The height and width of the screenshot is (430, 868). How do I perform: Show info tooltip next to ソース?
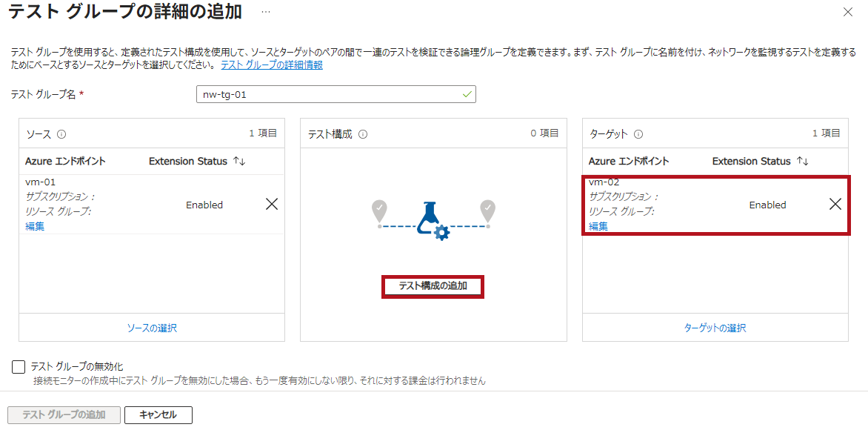pos(61,134)
